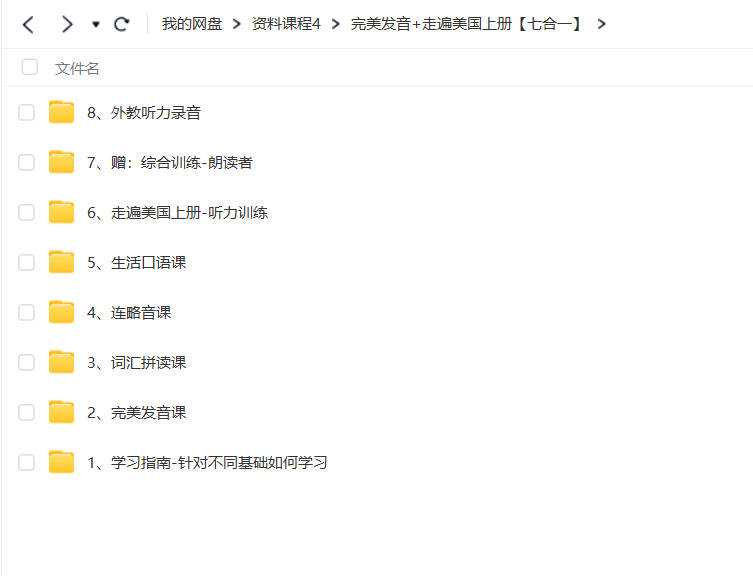Go forward with the right arrow
The image size is (753, 576).
67,24
